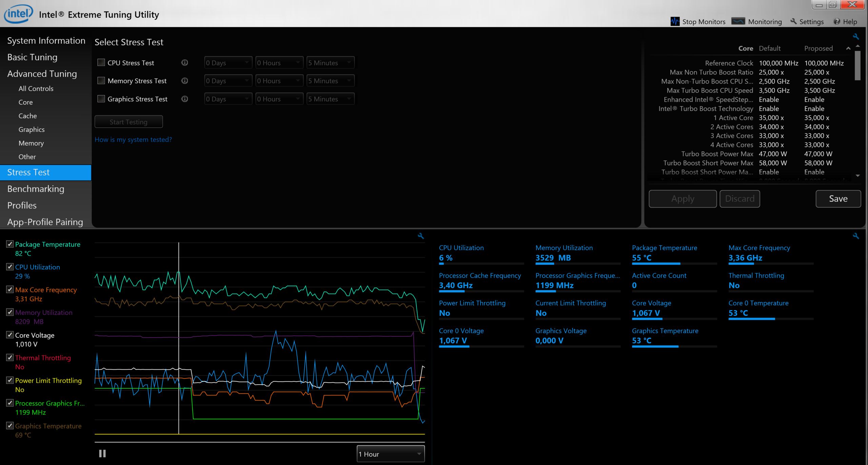Open Profiles section
The image size is (868, 465).
(22, 205)
